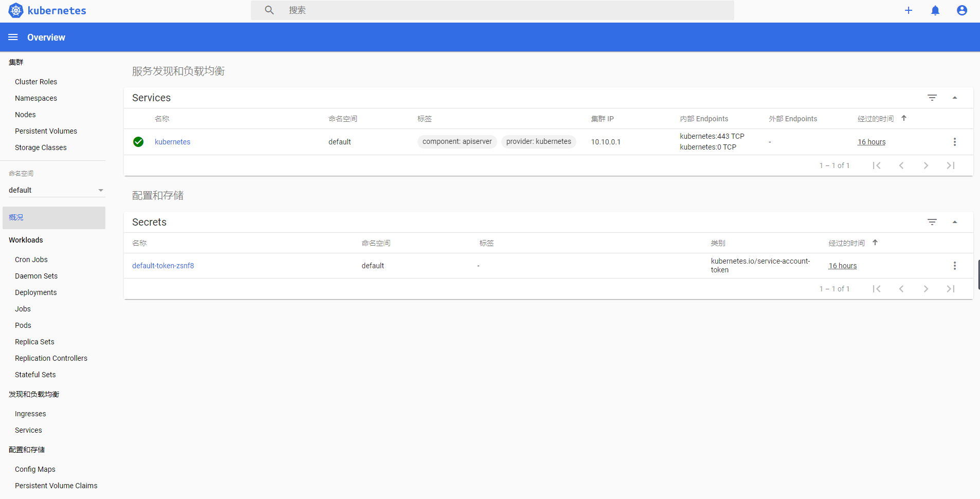The height and width of the screenshot is (499, 980).
Task: Open Jobs in sidebar
Action: click(x=23, y=309)
